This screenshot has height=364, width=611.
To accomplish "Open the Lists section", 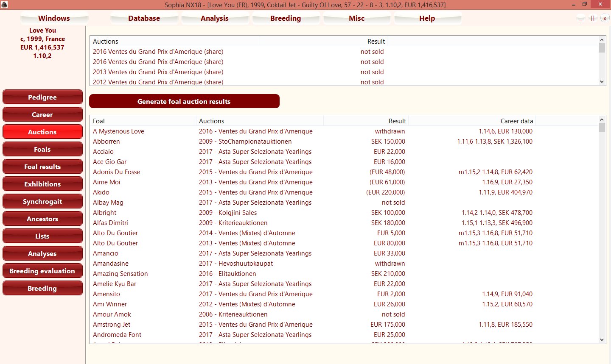I will point(42,236).
